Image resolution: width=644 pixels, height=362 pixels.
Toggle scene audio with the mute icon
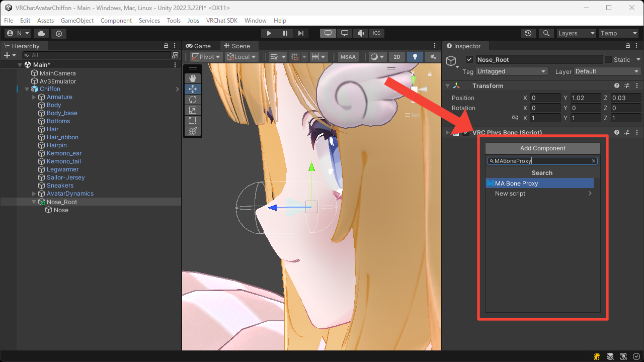tap(432, 56)
